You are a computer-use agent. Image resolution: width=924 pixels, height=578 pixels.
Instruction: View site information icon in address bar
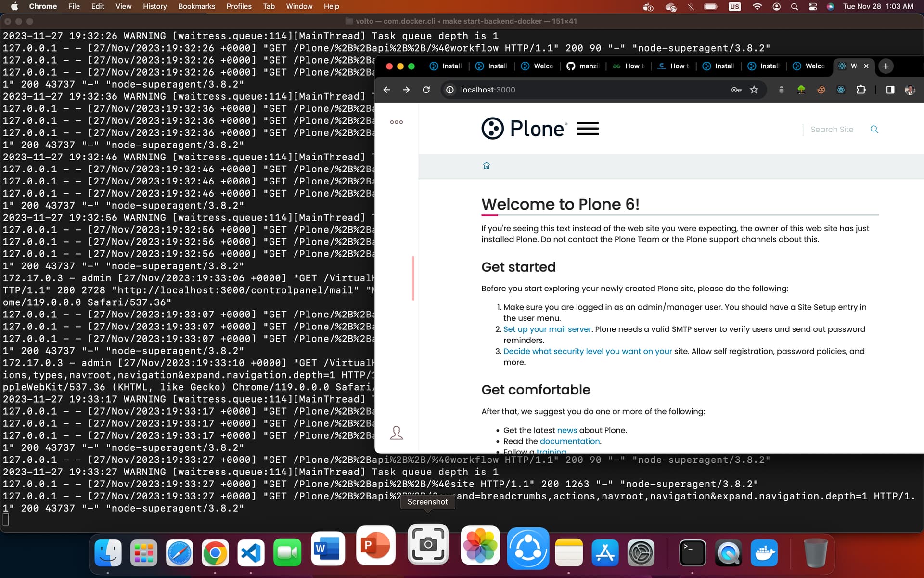point(449,90)
